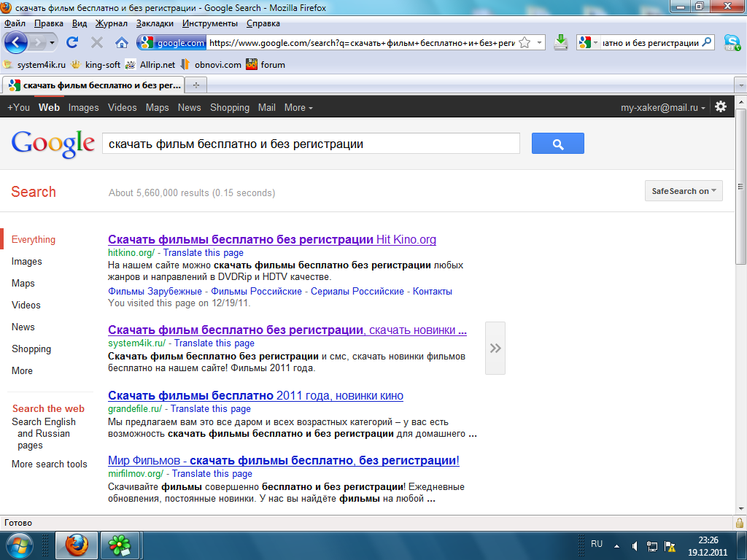Expand the URL bar history dropdown
The height and width of the screenshot is (560, 747).
[x=539, y=43]
